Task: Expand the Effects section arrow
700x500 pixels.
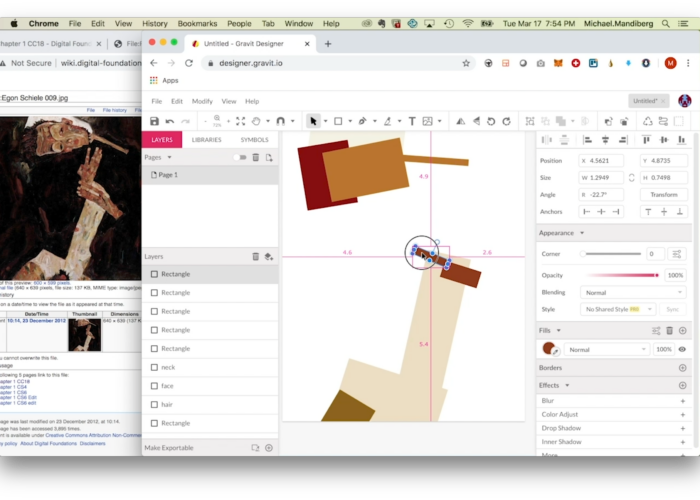Action: point(567,385)
